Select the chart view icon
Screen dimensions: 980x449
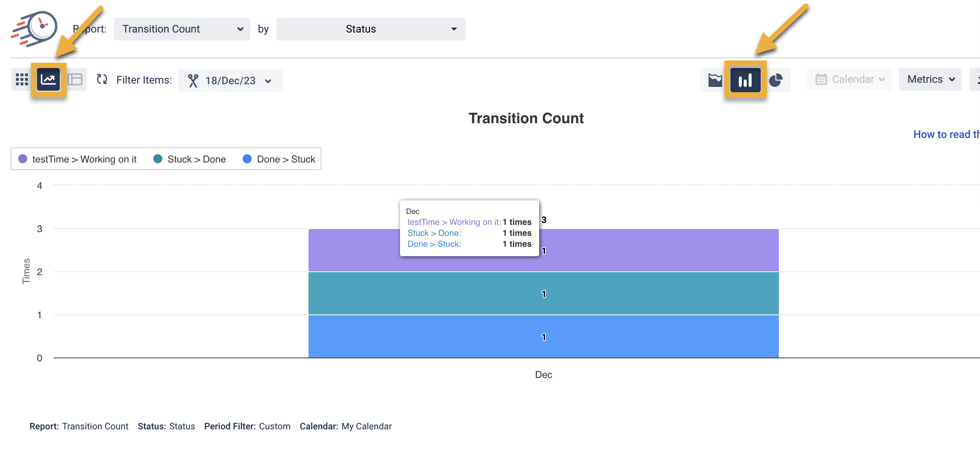point(48,79)
